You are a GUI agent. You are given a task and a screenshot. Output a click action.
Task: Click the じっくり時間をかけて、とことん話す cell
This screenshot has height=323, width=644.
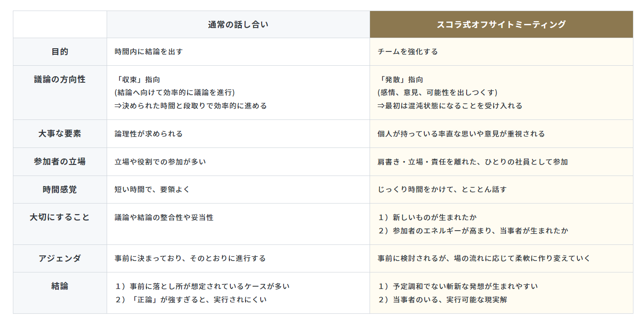pos(442,189)
